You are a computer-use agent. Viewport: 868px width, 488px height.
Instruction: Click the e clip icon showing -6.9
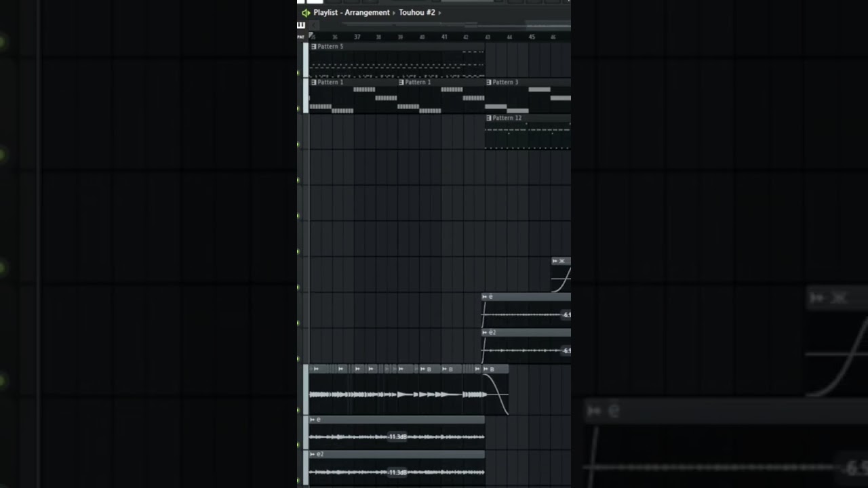485,297
